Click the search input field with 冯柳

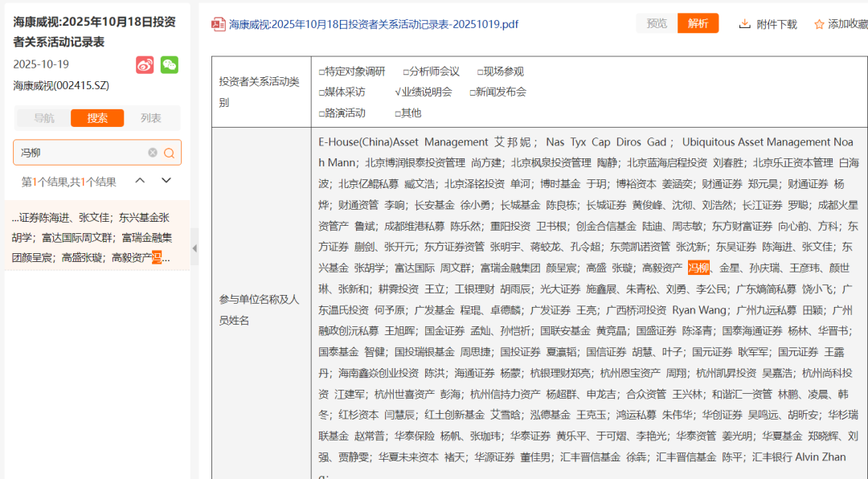[80, 153]
